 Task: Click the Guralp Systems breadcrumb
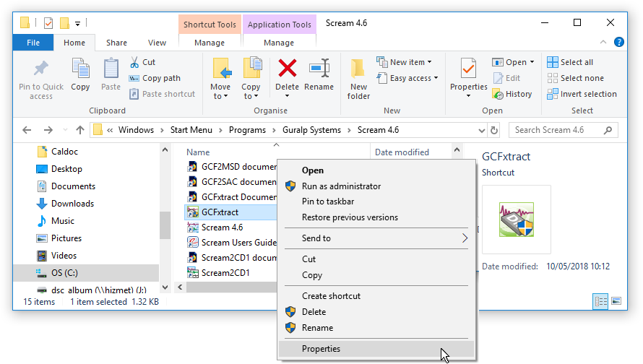point(311,130)
